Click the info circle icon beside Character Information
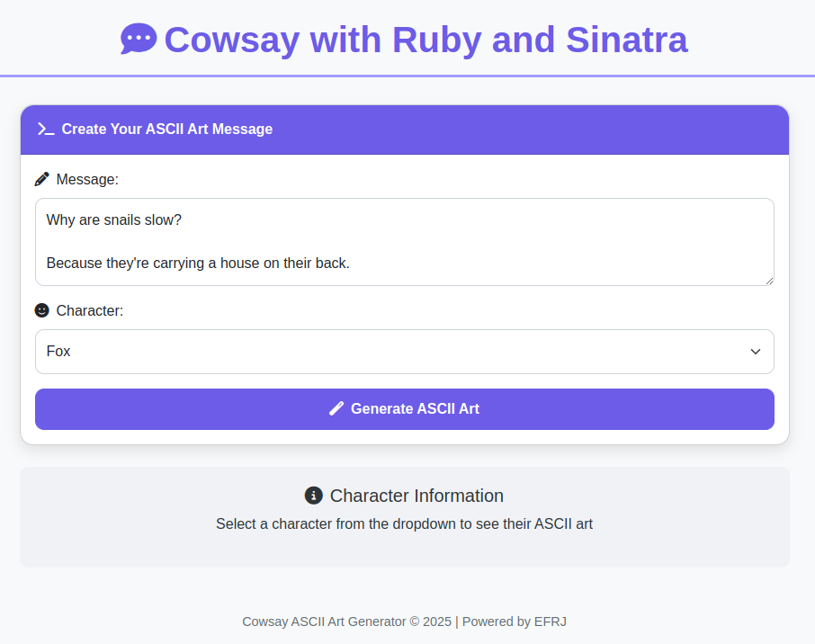 click(313, 496)
